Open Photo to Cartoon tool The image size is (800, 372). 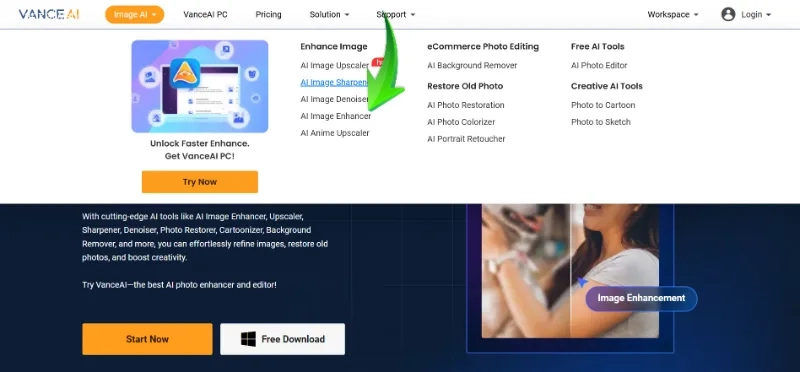point(603,105)
